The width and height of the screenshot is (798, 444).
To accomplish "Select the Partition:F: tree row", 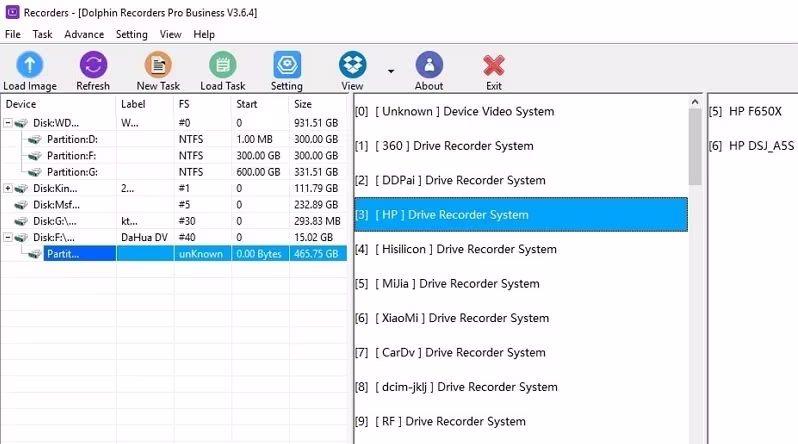I will click(174, 156).
